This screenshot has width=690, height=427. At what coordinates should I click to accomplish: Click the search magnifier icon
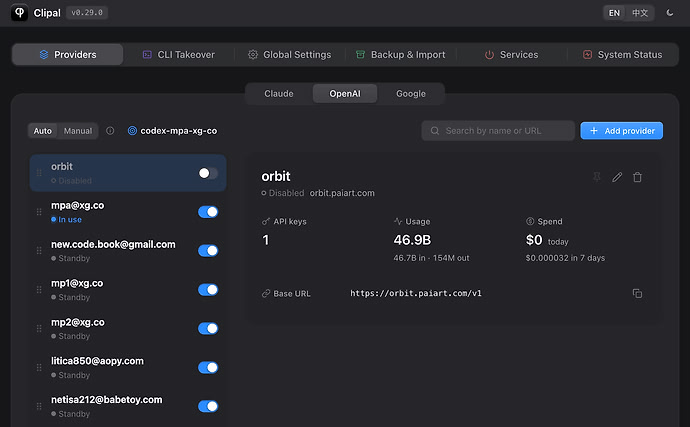coord(435,131)
